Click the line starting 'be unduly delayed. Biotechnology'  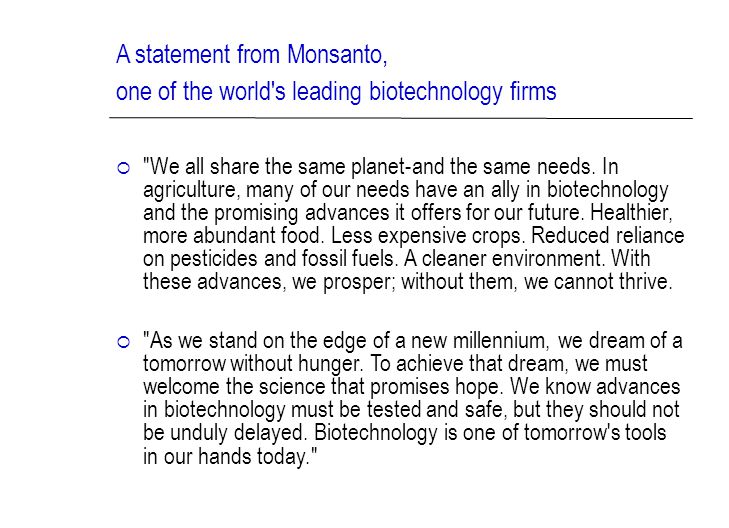[x=404, y=433]
